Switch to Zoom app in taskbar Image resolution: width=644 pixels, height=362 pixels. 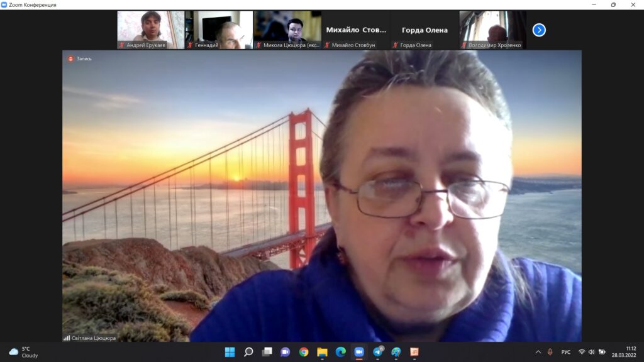[359, 352]
